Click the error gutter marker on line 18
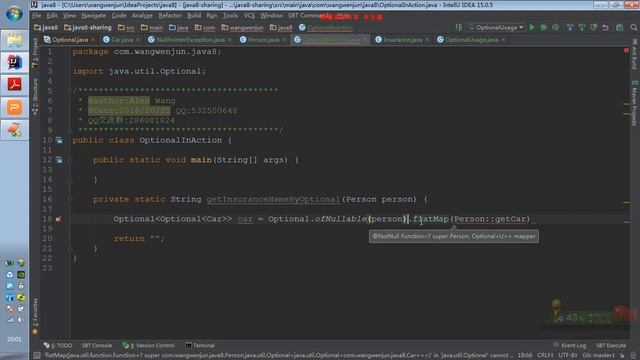Viewport: 640px width, 360px height. coord(58,219)
